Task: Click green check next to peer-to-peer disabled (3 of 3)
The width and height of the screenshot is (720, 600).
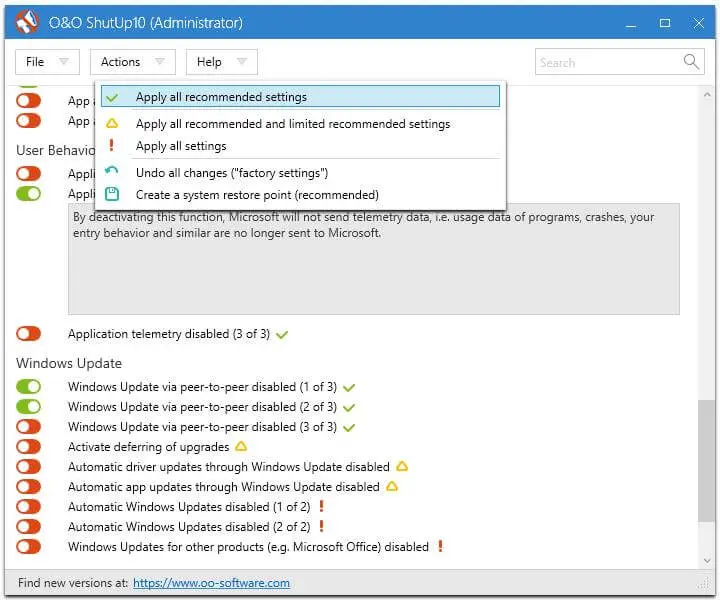Action: point(349,428)
